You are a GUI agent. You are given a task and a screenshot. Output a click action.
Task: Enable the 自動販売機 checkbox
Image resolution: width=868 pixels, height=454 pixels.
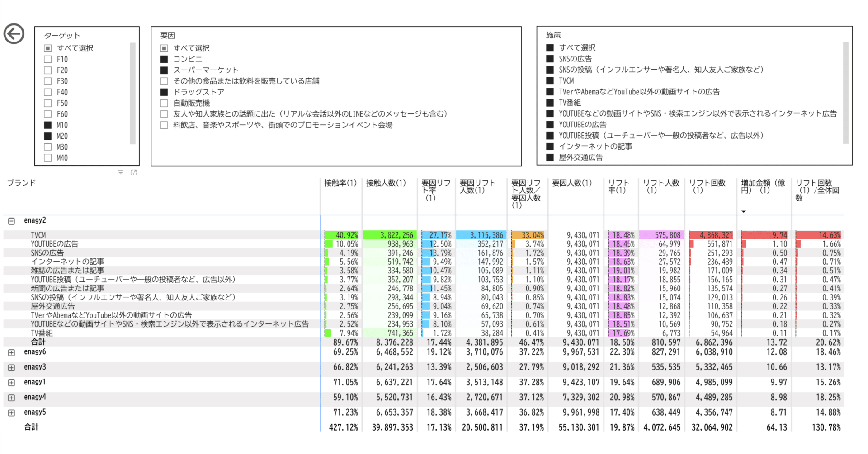(164, 103)
